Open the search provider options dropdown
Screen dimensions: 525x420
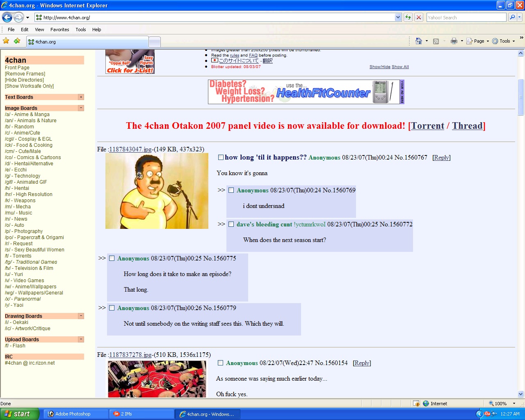[520, 17]
